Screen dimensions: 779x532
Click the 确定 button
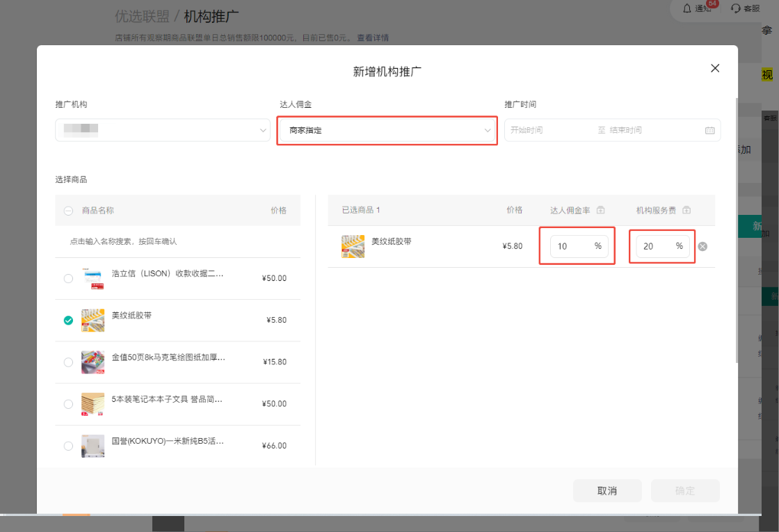pos(684,491)
